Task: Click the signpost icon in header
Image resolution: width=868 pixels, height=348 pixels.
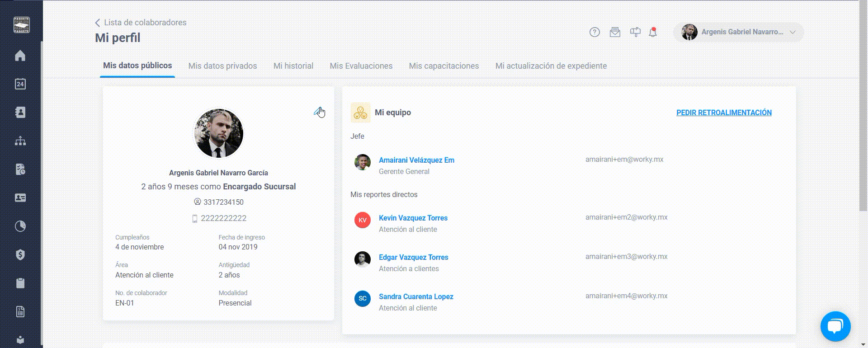Action: pos(635,32)
